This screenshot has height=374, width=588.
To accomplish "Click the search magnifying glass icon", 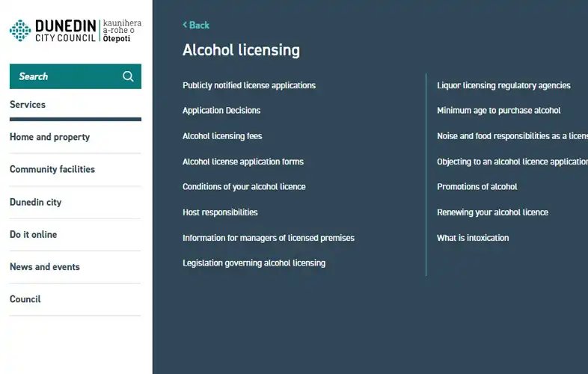I will 128,76.
